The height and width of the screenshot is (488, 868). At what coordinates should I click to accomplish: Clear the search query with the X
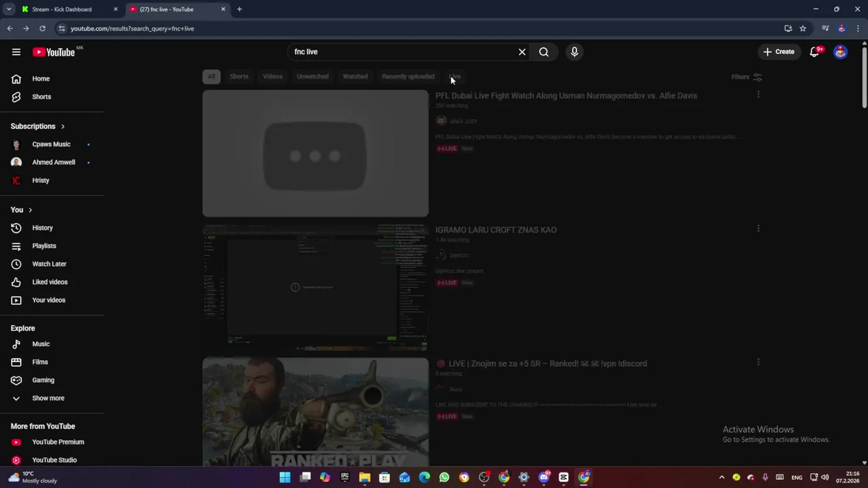pos(522,52)
